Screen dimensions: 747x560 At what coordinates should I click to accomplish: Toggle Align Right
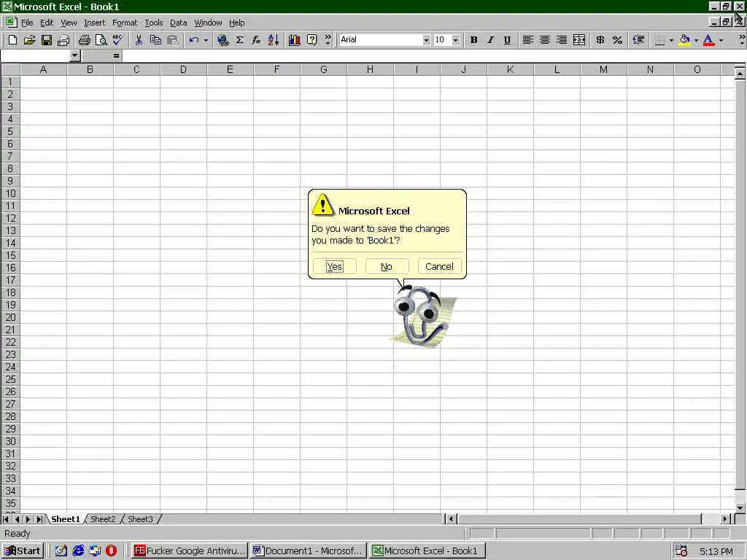(562, 40)
